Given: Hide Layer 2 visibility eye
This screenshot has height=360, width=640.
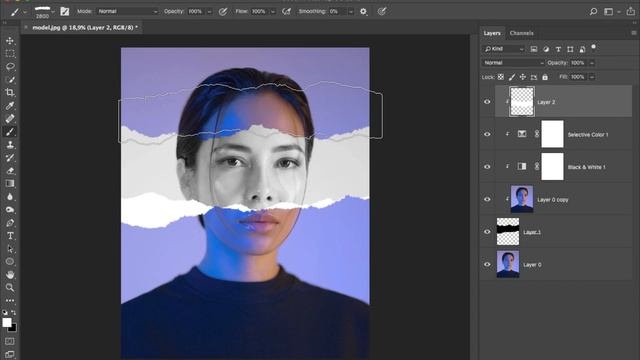Looking at the screenshot, I should pyautogui.click(x=487, y=102).
